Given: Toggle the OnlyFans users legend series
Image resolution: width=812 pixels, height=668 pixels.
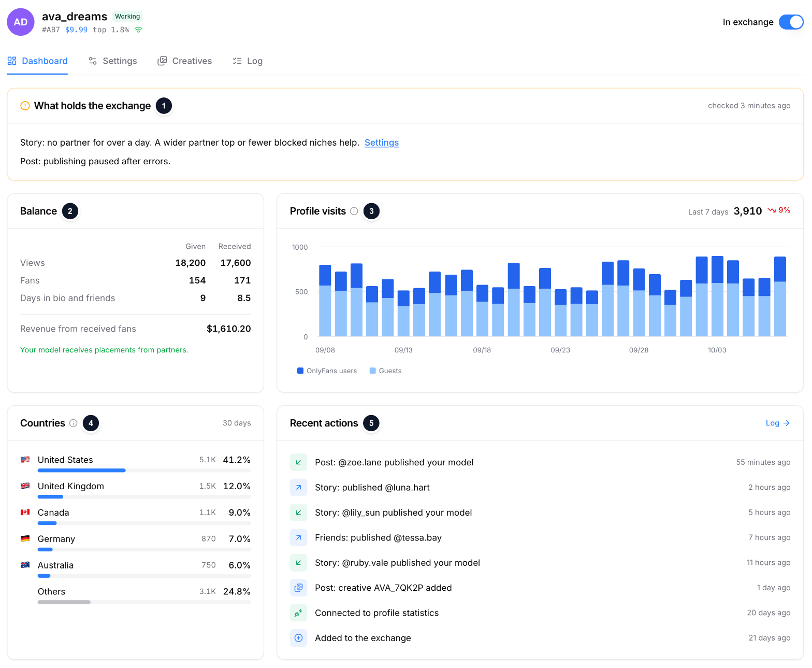Looking at the screenshot, I should click(327, 371).
